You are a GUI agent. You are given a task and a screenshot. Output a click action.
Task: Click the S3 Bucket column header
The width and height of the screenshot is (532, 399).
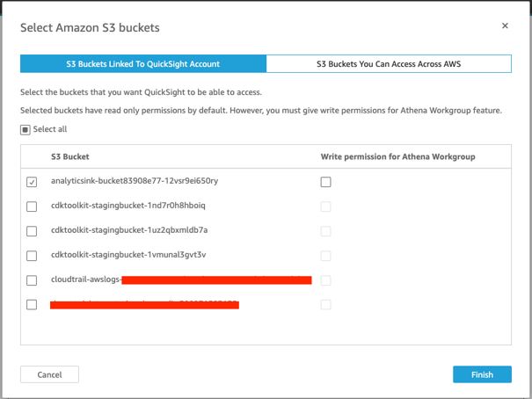click(x=70, y=156)
